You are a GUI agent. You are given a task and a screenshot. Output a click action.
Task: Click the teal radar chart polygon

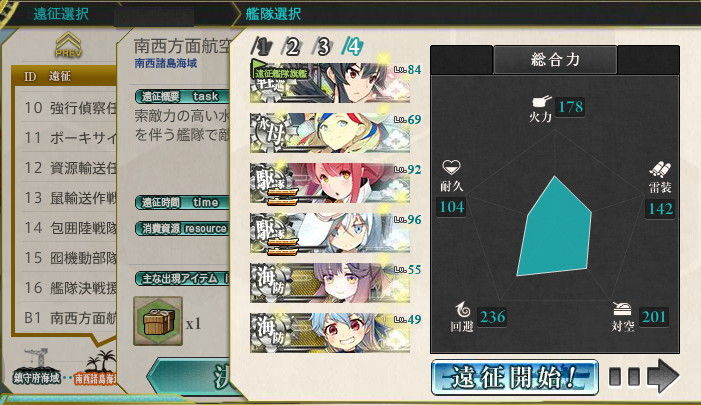coord(555,227)
